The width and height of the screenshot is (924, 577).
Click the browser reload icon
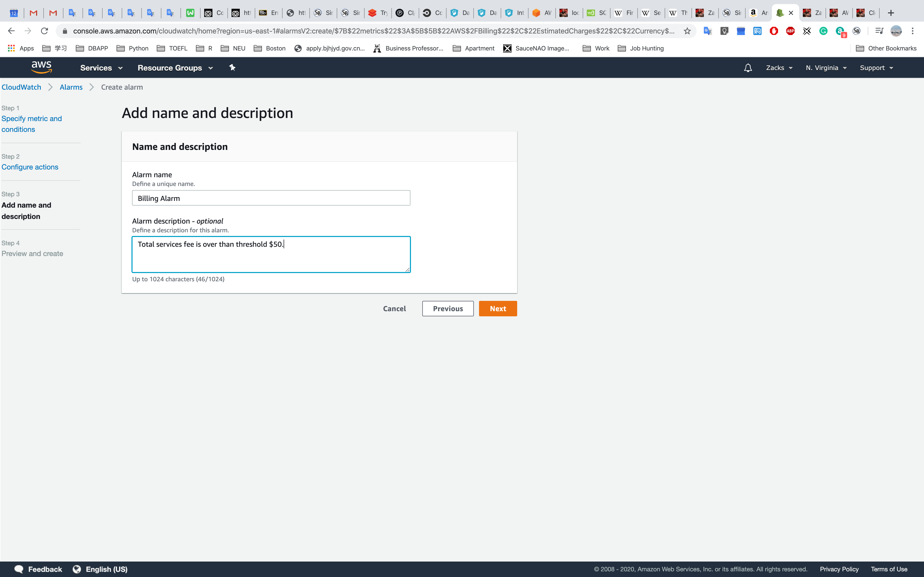click(45, 31)
